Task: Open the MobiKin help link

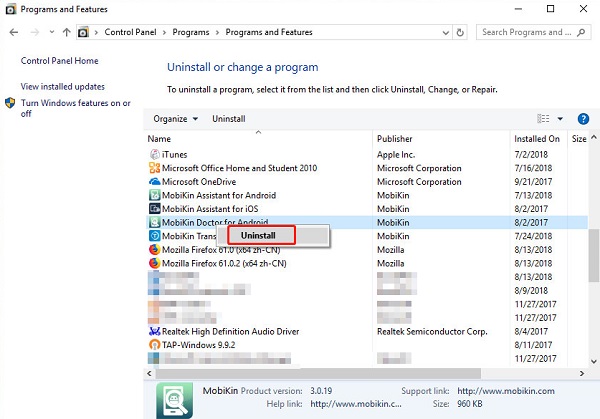Action: [356, 404]
